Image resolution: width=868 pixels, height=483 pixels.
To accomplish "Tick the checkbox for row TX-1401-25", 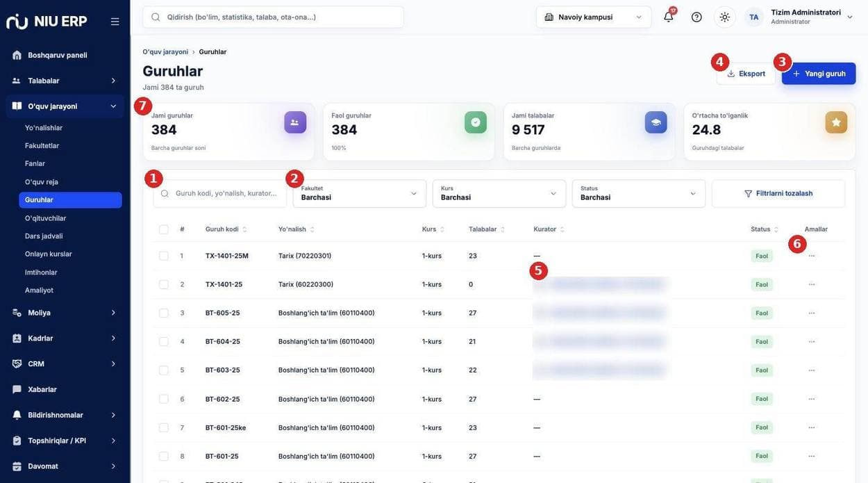I will tap(164, 284).
